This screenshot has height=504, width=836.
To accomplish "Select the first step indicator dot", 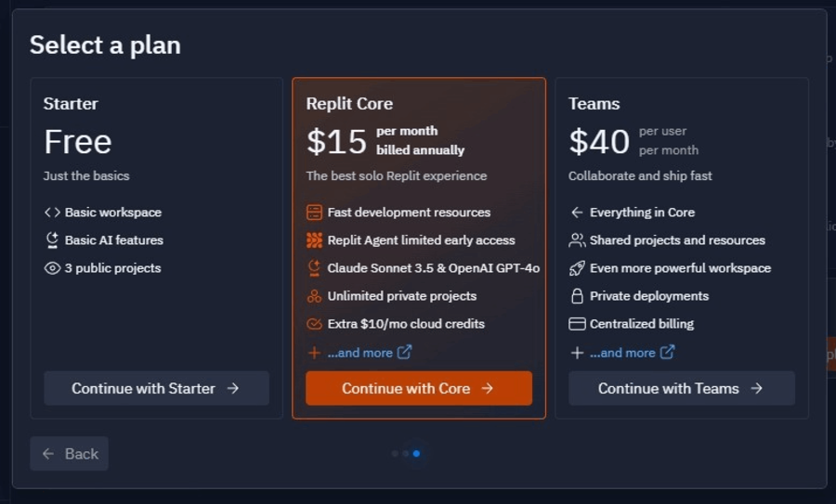I will click(x=395, y=453).
